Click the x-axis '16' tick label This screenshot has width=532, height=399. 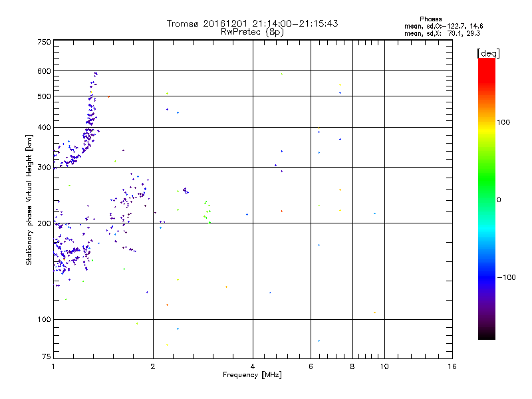452,366
